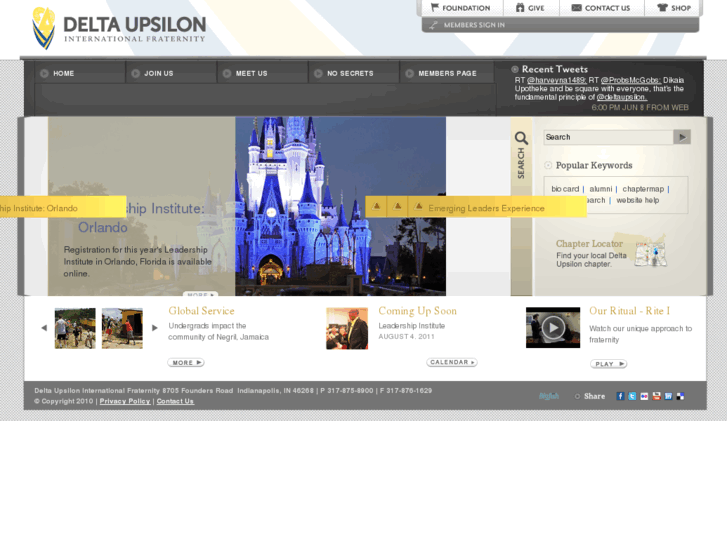
Task: Click the PLAY button under Our Ritual
Action: [609, 364]
